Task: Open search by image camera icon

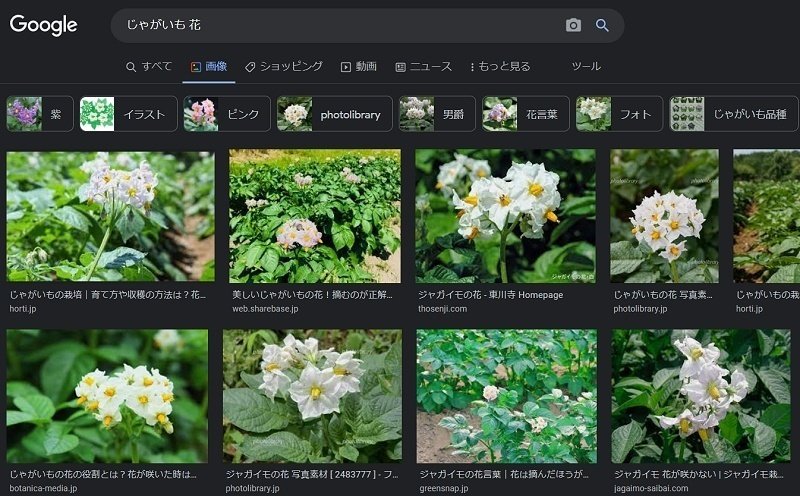Action: pos(573,25)
